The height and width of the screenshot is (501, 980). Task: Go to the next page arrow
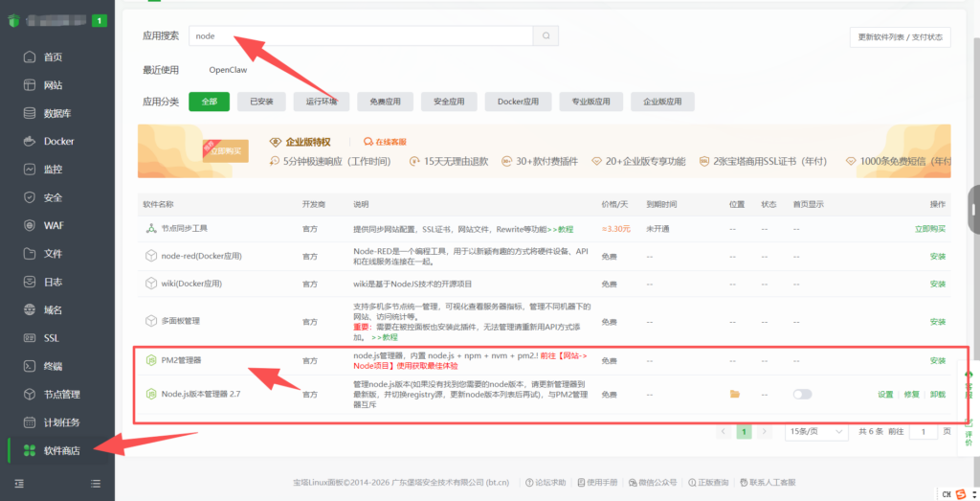click(764, 432)
